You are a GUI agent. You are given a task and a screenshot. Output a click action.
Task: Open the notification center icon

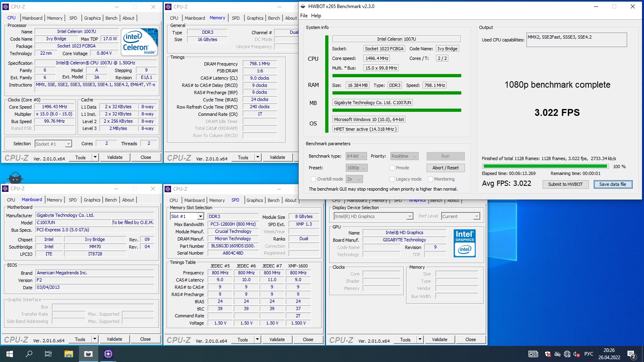tap(632, 354)
